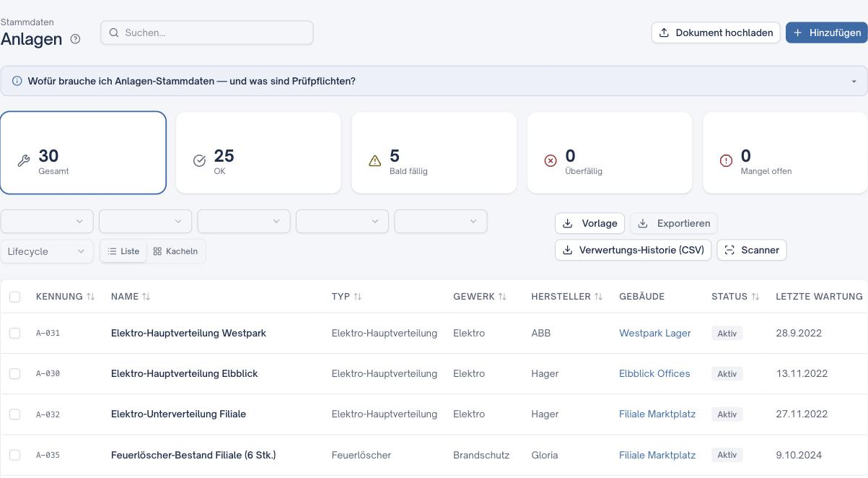The image size is (868, 478).
Task: Open the third empty filter dropdown
Action: [x=244, y=221]
